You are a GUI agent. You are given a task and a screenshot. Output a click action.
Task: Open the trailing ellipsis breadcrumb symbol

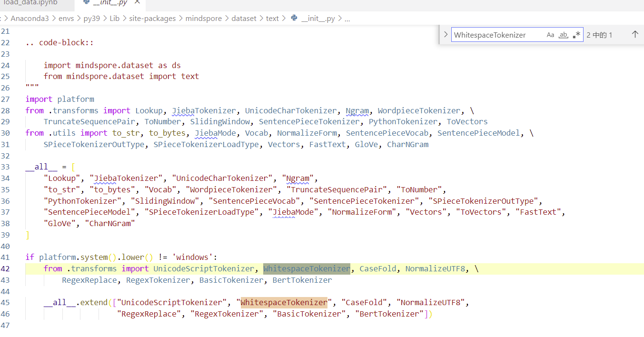pyautogui.click(x=347, y=19)
